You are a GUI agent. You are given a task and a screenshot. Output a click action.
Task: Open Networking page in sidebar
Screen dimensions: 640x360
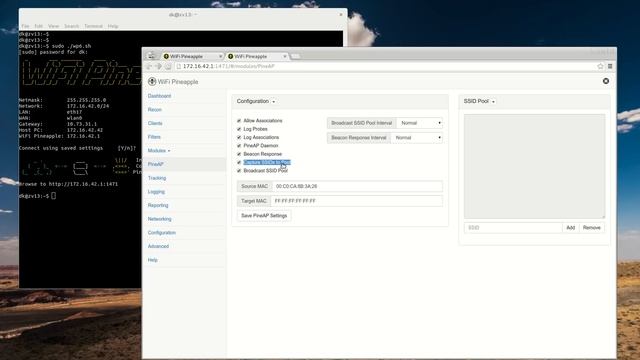coord(160,219)
